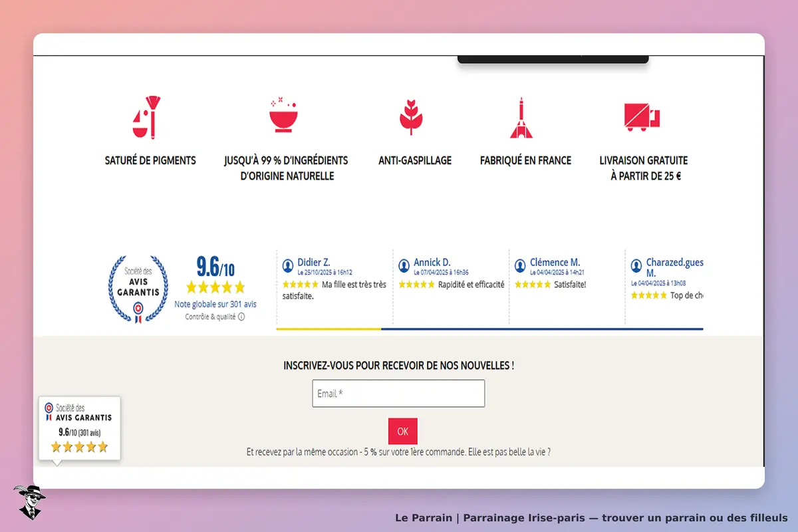
Task: Open the Contrôle & qualité link
Action: pyautogui.click(x=210, y=317)
